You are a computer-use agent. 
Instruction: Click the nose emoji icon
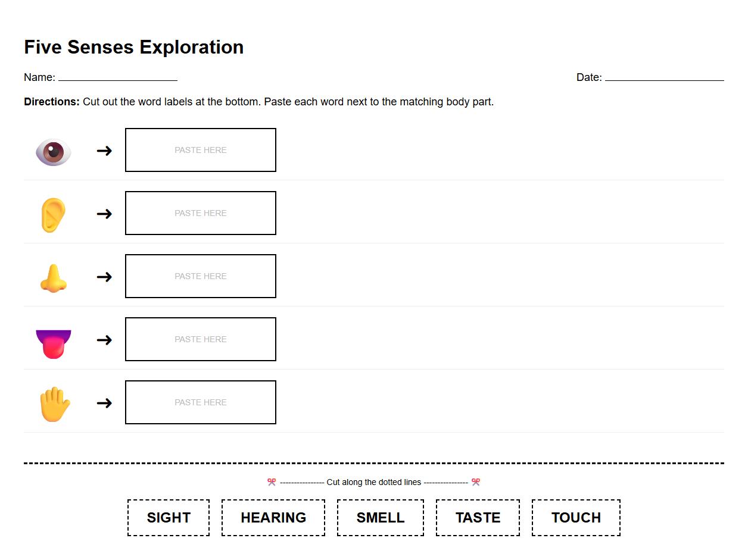pyautogui.click(x=52, y=276)
